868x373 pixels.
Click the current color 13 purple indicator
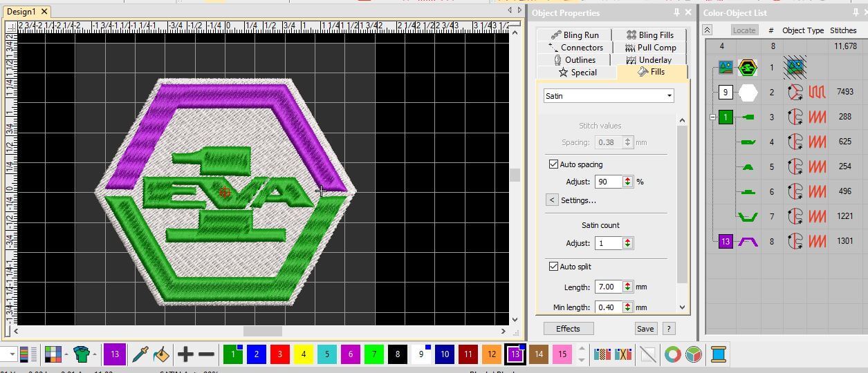(x=115, y=354)
